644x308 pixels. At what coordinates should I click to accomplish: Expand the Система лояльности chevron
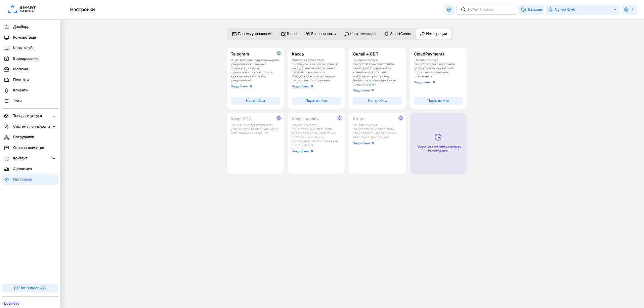(x=54, y=127)
